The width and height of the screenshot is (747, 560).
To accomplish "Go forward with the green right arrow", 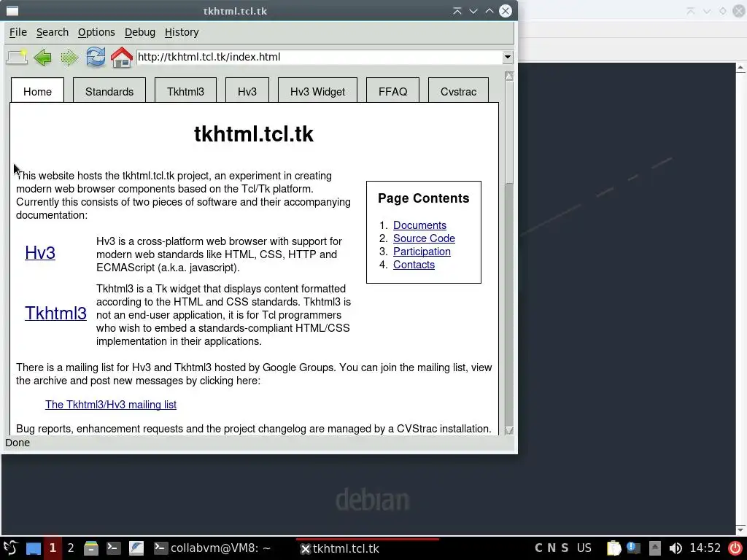I will pos(69,58).
